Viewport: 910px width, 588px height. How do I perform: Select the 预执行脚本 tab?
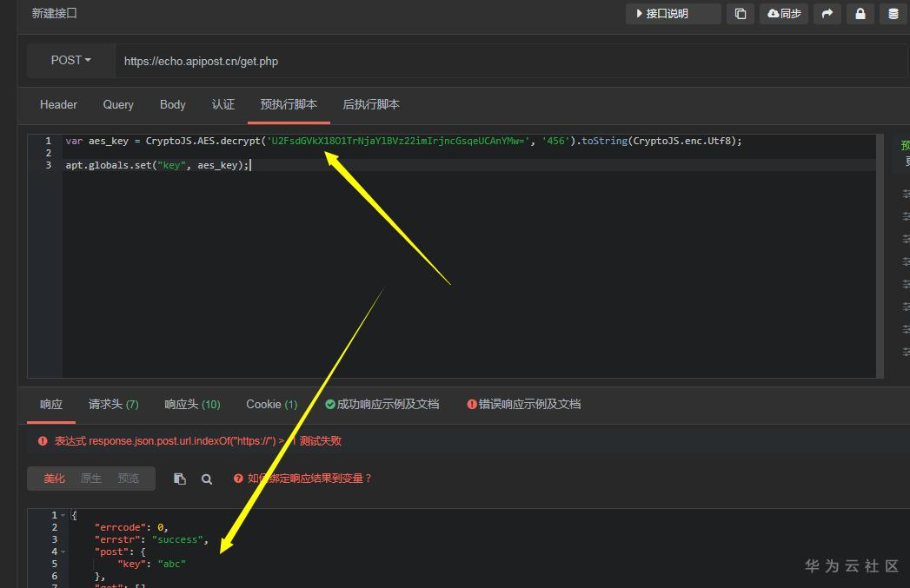[x=289, y=105]
